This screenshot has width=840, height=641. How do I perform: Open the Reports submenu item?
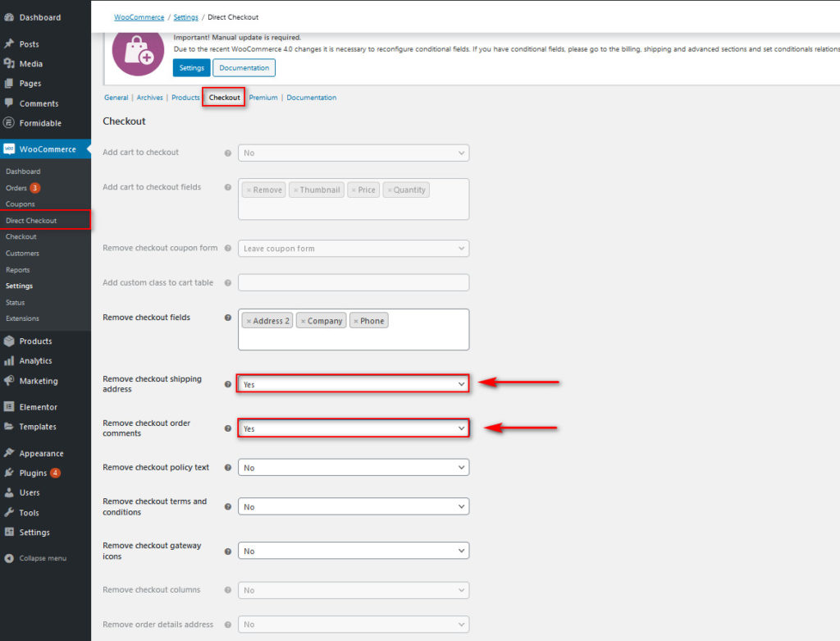pyautogui.click(x=18, y=269)
